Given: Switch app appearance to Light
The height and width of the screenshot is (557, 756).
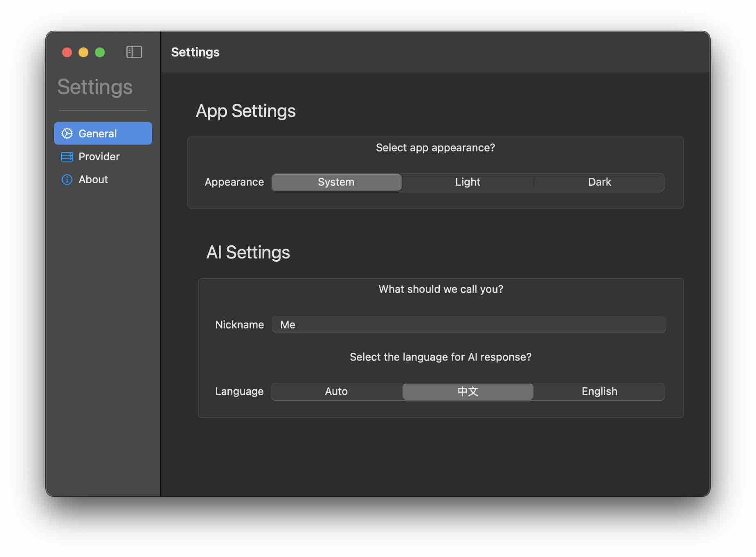Looking at the screenshot, I should pyautogui.click(x=468, y=182).
